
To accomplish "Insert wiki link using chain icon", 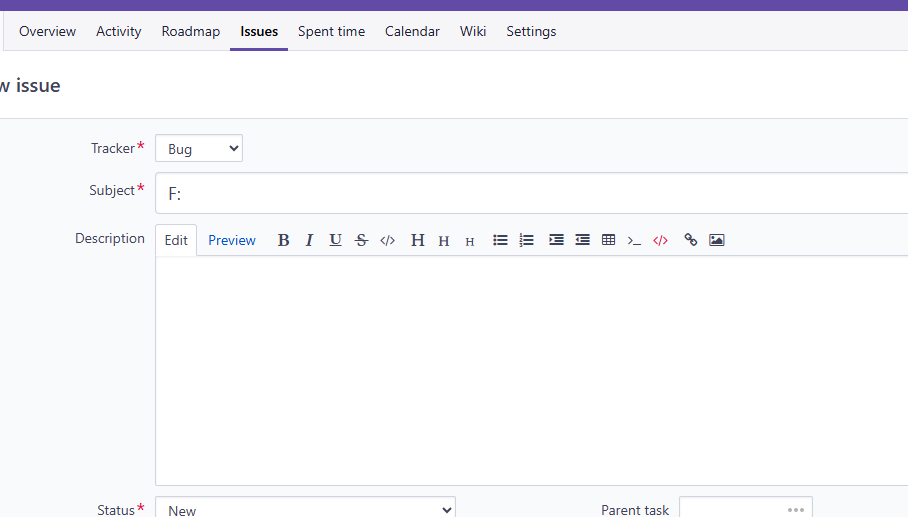I will pos(690,240).
